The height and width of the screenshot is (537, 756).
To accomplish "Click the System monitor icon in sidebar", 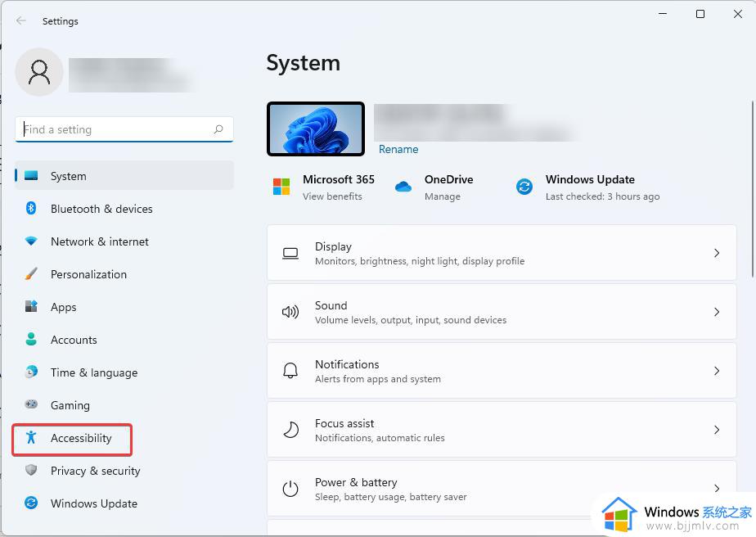I will (x=31, y=175).
